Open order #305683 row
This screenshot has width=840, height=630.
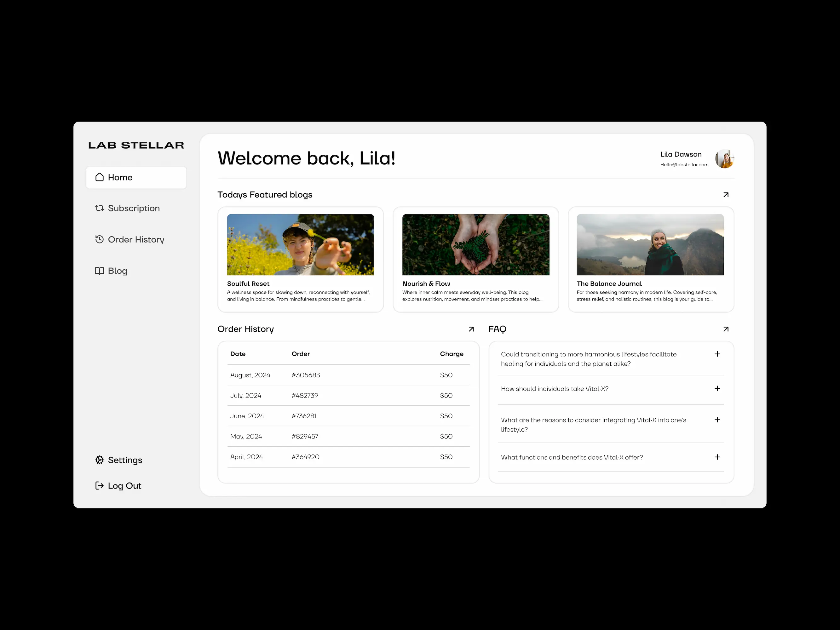306,375
